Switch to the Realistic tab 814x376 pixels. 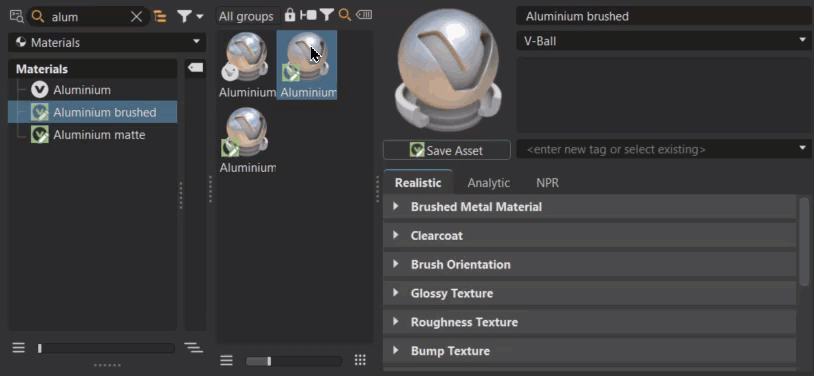tap(418, 182)
